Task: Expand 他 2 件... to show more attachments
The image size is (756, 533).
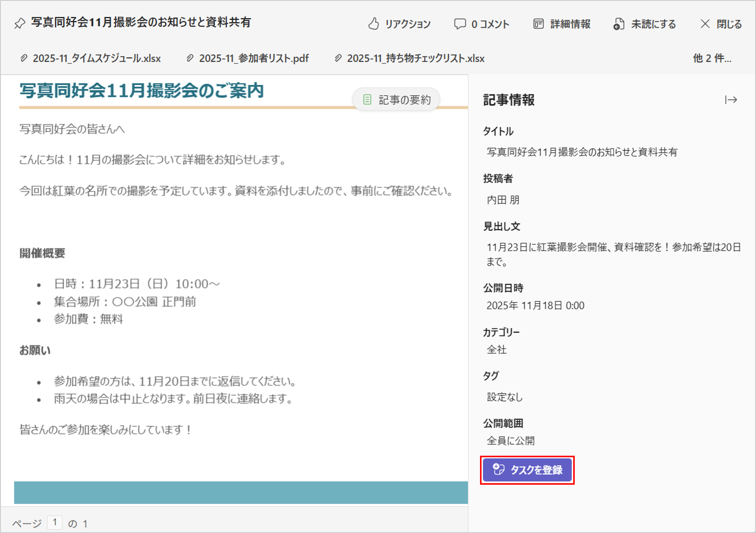Action: 712,59
